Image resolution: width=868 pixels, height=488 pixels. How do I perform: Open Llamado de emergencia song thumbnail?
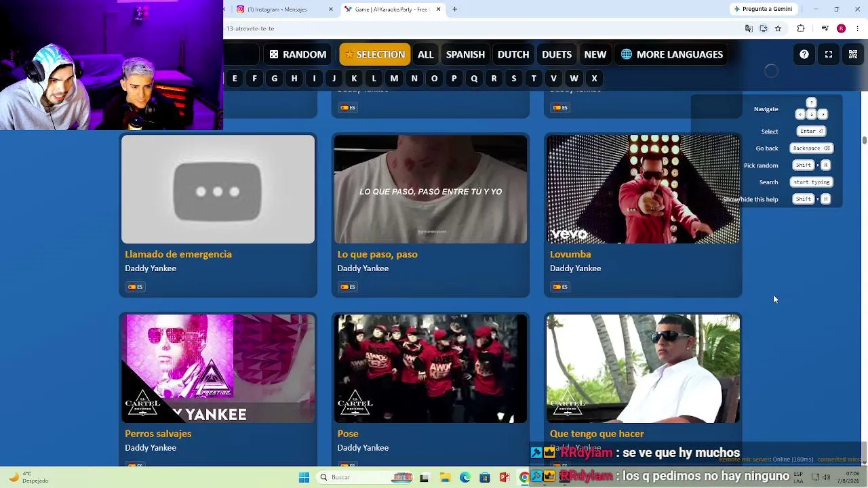tap(218, 189)
